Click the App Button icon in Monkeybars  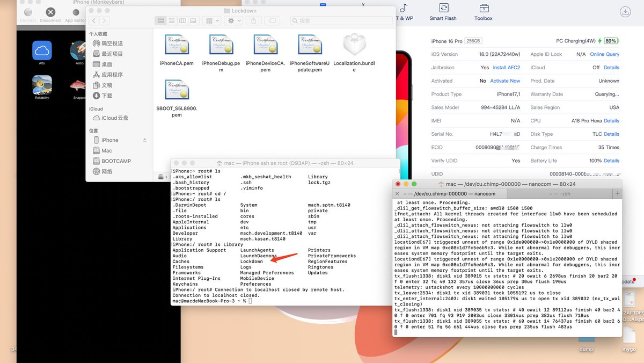coord(76,12)
